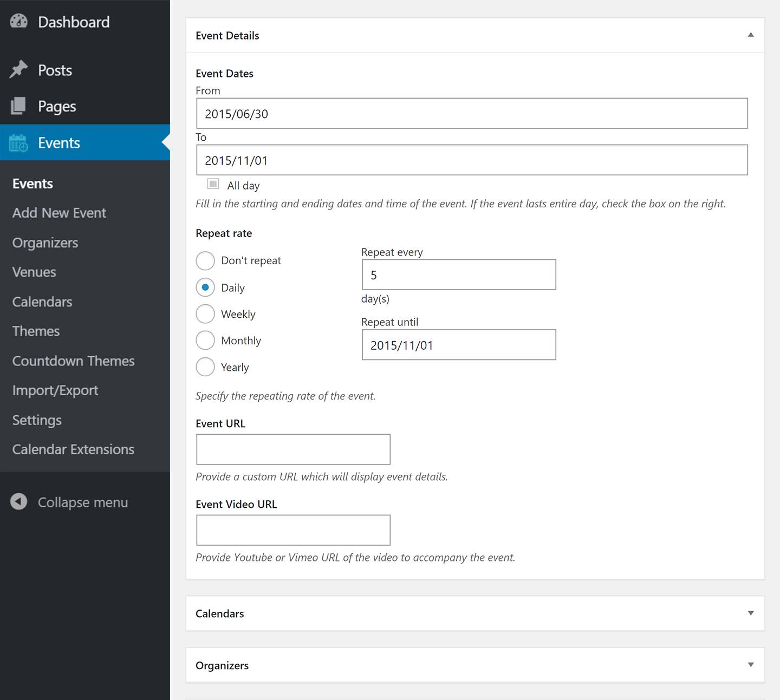Click the Pages icon in sidebar

click(19, 106)
